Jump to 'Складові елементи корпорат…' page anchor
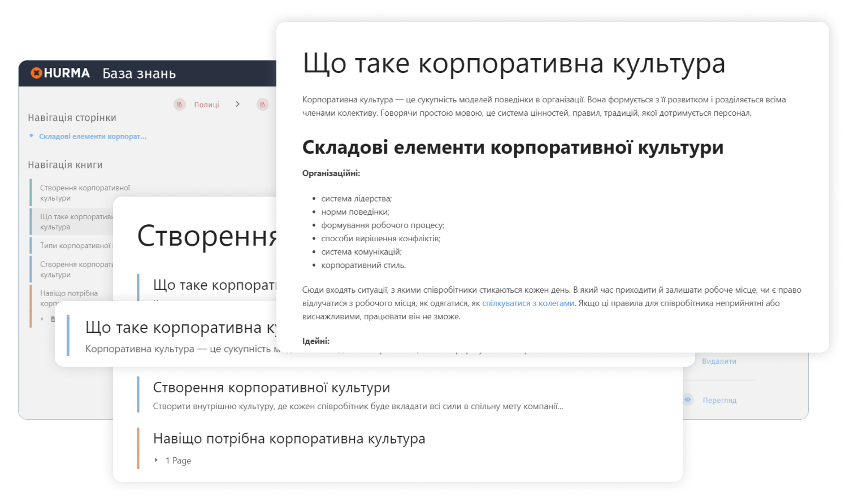 coord(92,136)
